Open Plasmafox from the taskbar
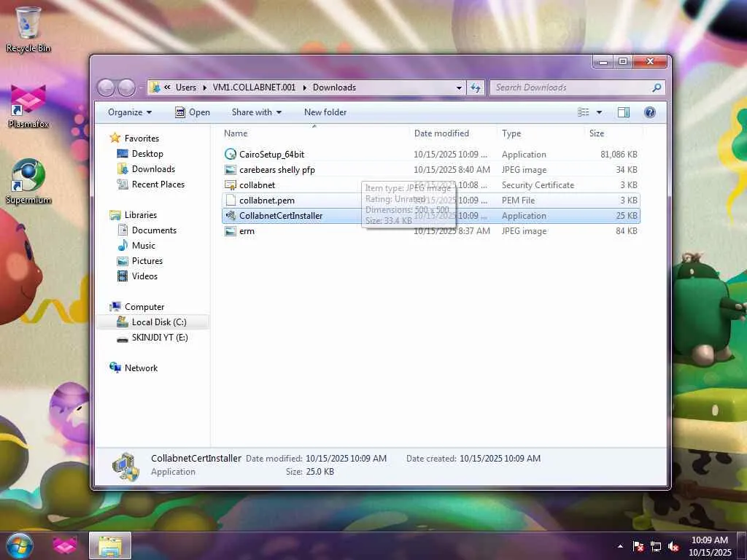This screenshot has height=560, width=747. click(x=65, y=545)
